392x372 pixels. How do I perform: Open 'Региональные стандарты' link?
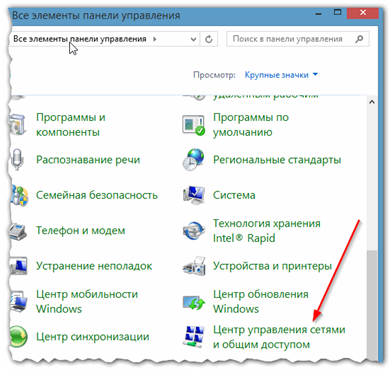pyautogui.click(x=277, y=160)
